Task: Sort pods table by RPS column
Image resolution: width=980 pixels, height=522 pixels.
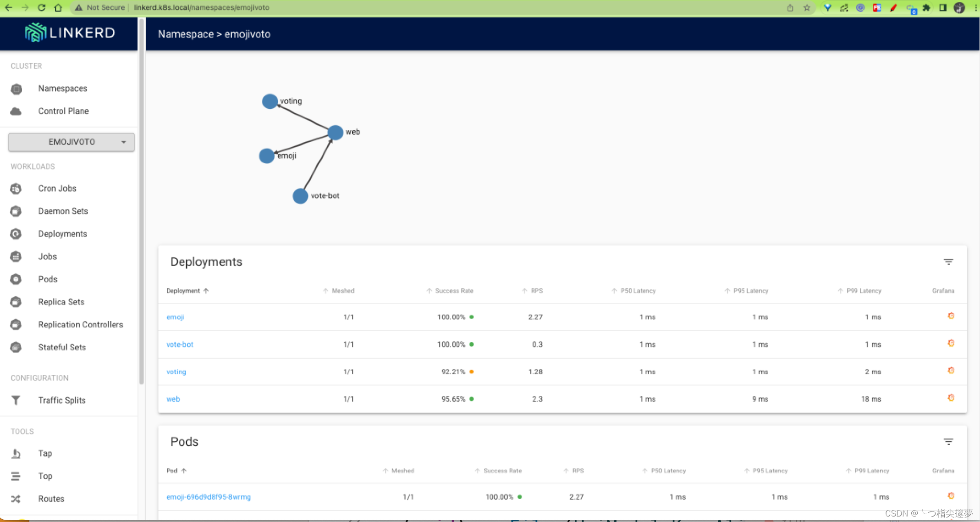Action: 578,471
